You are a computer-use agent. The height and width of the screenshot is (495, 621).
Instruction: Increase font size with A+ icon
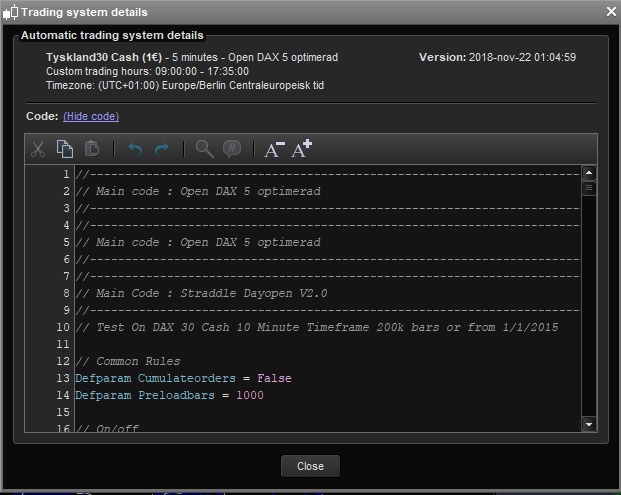302,148
